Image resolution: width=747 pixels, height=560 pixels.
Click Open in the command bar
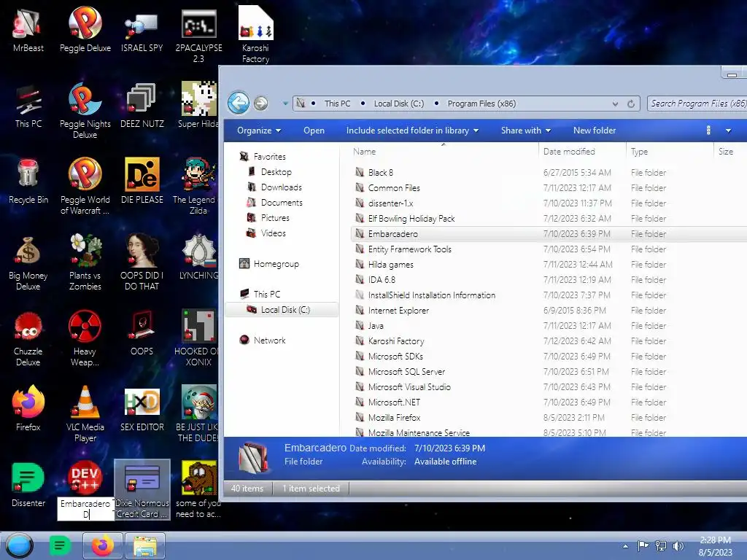[x=314, y=131]
